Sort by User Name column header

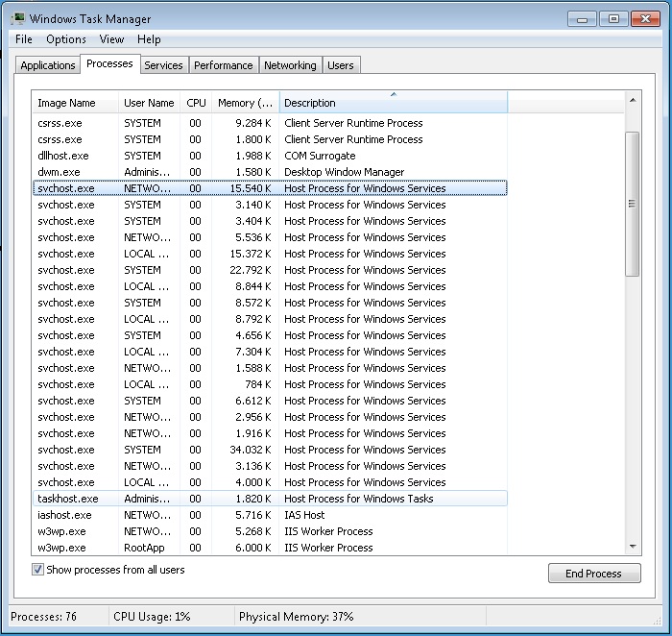click(149, 103)
